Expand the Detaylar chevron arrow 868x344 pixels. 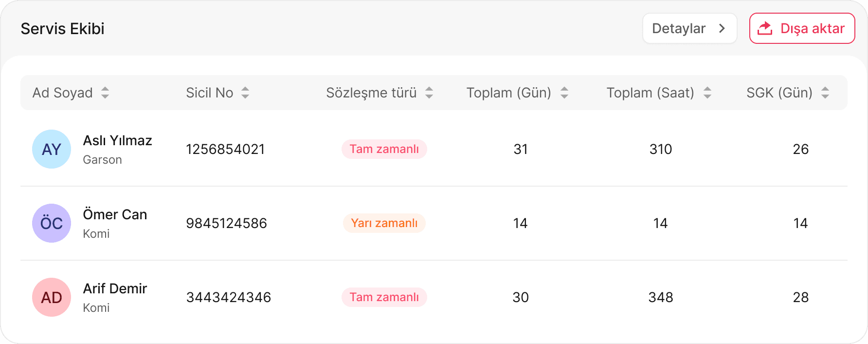[722, 28]
